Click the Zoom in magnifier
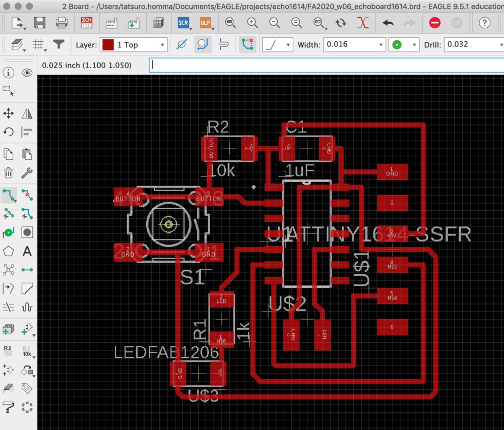The image size is (504, 430). 253,23
